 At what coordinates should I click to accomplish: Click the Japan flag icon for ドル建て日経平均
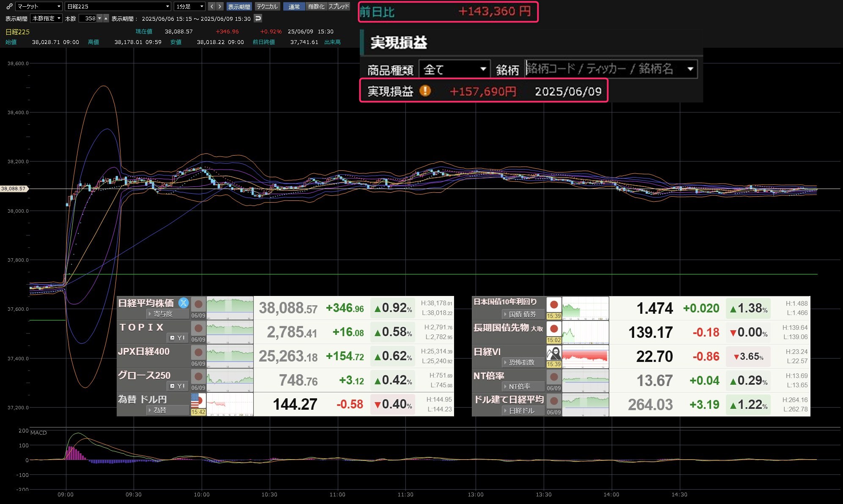tap(554, 401)
